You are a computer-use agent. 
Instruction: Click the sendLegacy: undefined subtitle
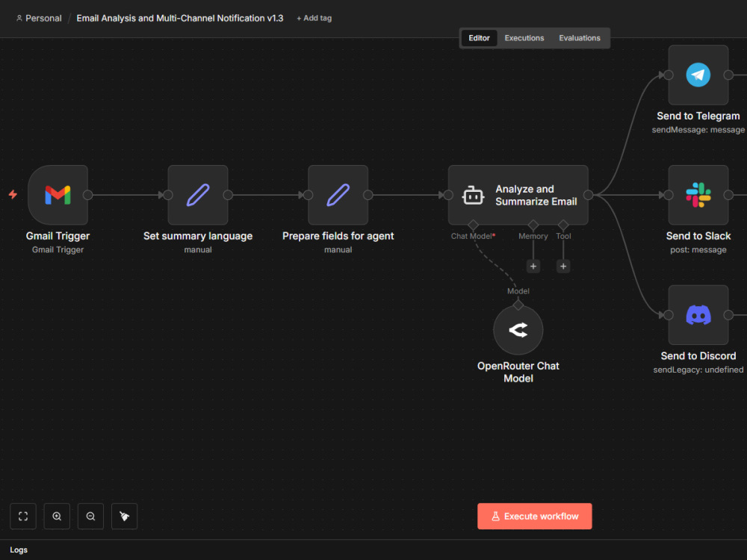(x=698, y=370)
